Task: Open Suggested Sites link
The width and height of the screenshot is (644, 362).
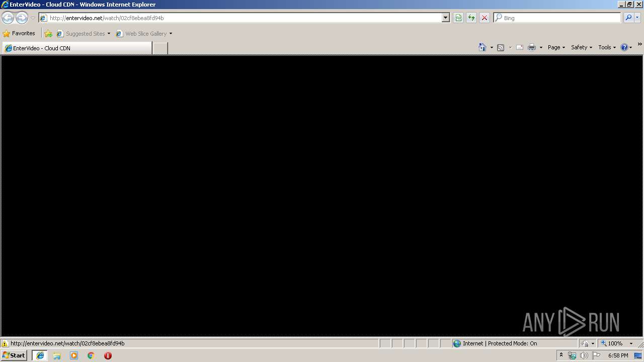Action: pyautogui.click(x=83, y=34)
